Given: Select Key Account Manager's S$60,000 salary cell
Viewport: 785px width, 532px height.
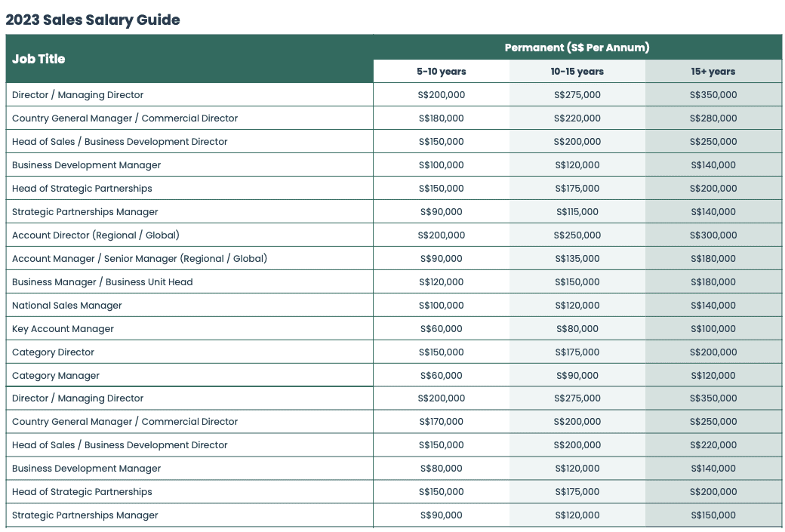Looking at the screenshot, I should coord(442,329).
